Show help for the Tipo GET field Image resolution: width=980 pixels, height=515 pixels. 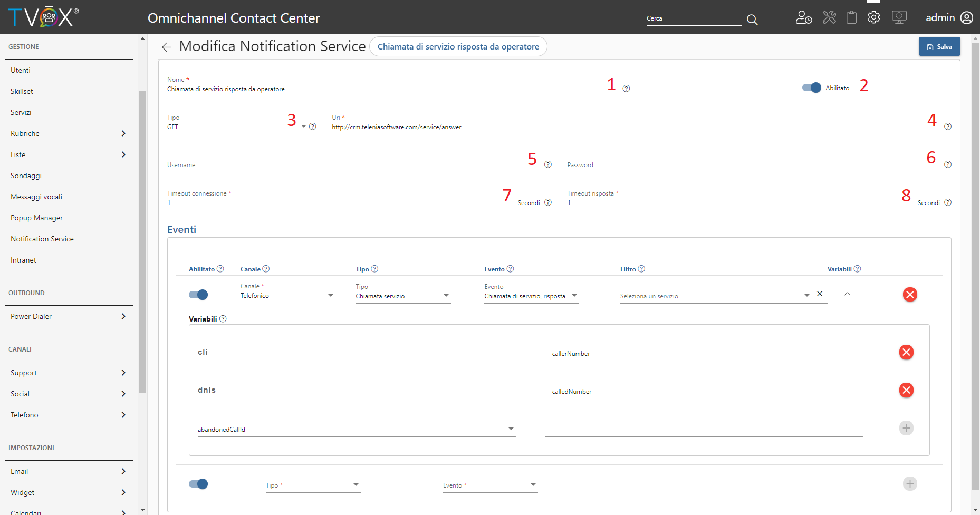coord(313,127)
